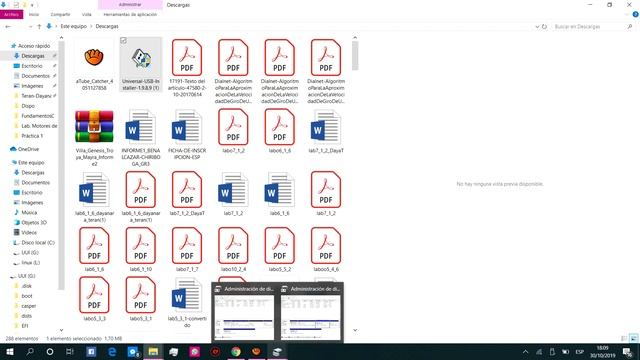Select the lab5_3_1-convertido Word document
This screenshot has width=640, height=360.
(x=187, y=303)
